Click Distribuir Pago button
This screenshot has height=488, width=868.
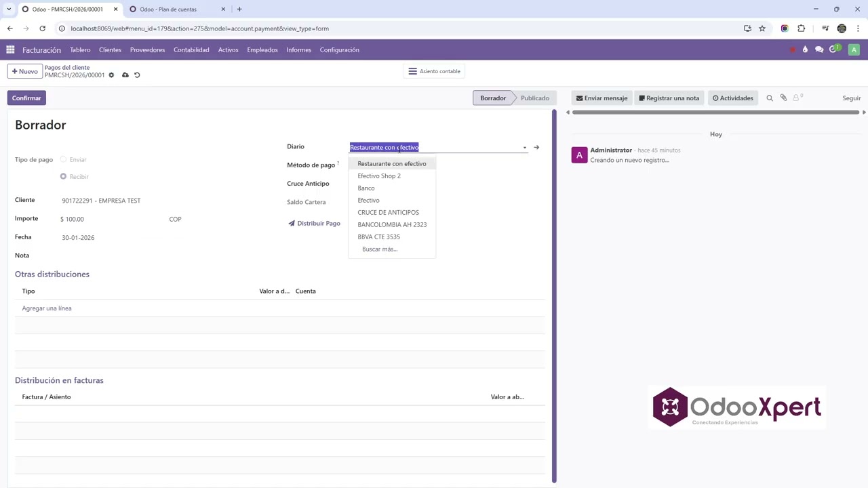tap(314, 223)
